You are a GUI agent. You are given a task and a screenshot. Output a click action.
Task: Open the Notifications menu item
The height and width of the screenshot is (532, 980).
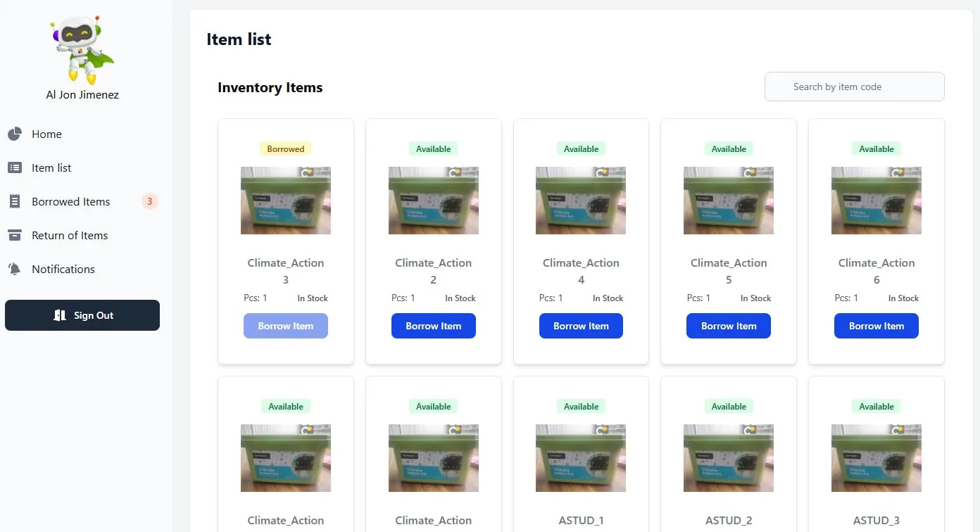(63, 269)
